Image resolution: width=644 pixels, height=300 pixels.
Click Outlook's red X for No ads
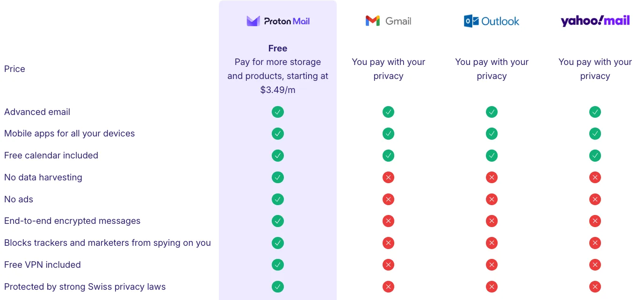pyautogui.click(x=492, y=200)
